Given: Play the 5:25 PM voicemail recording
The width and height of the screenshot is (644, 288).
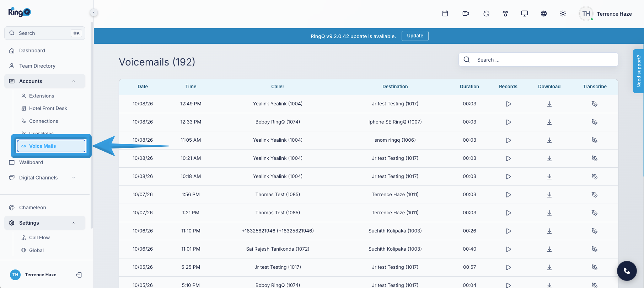Looking at the screenshot, I should (x=508, y=267).
